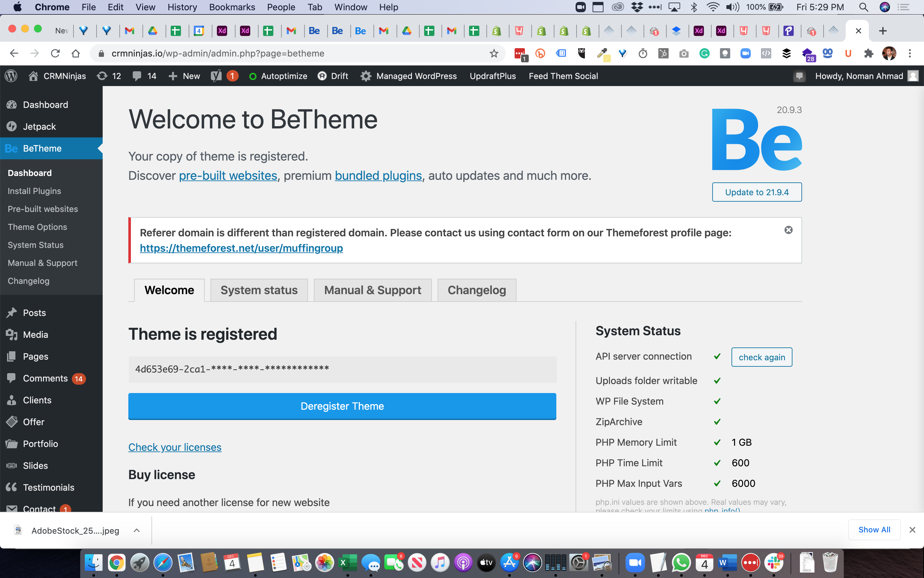Click the Yoast SEO icon with badge 1
Viewport: 924px width, 578px height.
click(224, 76)
